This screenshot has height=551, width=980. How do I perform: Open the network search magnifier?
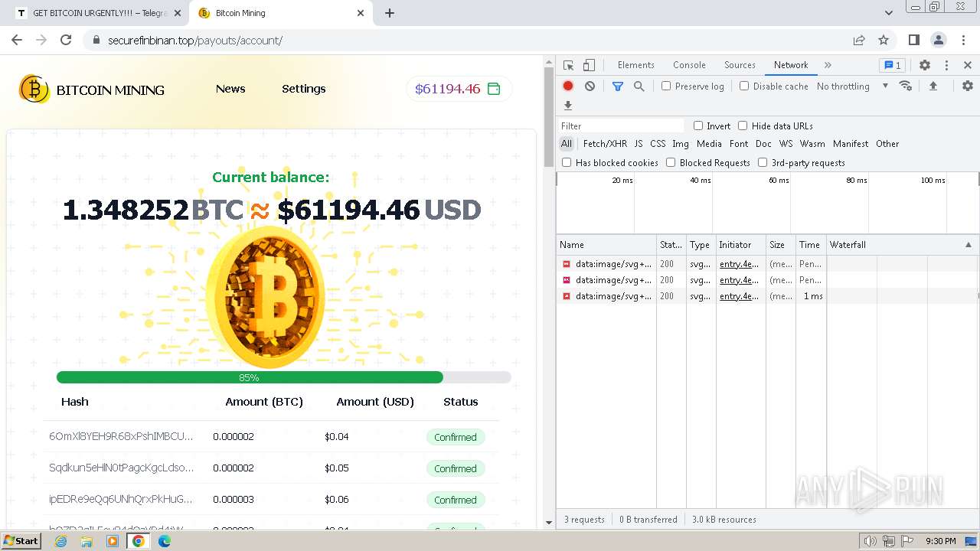(x=639, y=86)
